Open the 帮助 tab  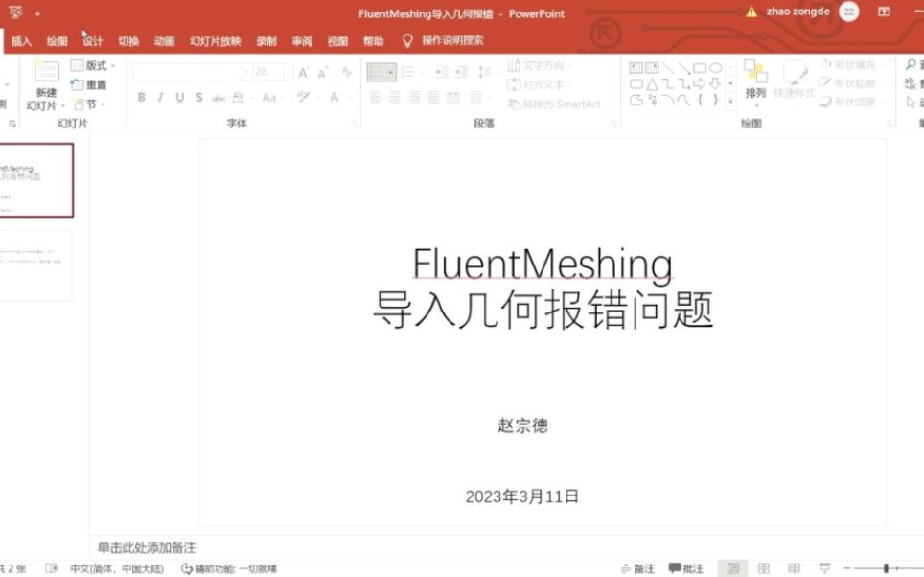click(374, 41)
